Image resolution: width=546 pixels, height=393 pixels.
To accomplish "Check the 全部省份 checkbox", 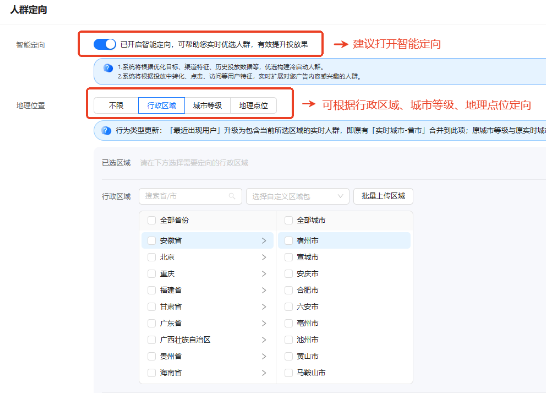I will 151,220.
